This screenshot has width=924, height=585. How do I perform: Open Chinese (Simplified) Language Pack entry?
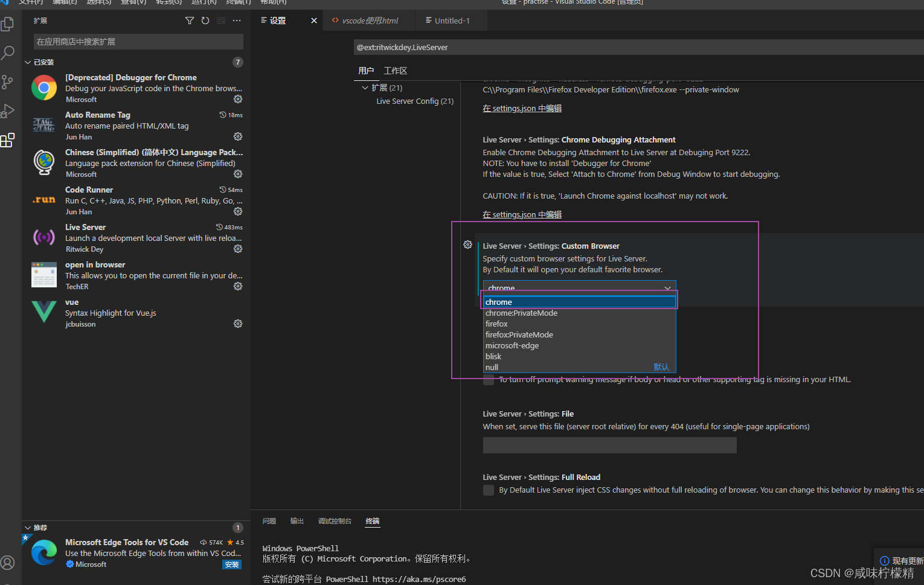point(136,163)
